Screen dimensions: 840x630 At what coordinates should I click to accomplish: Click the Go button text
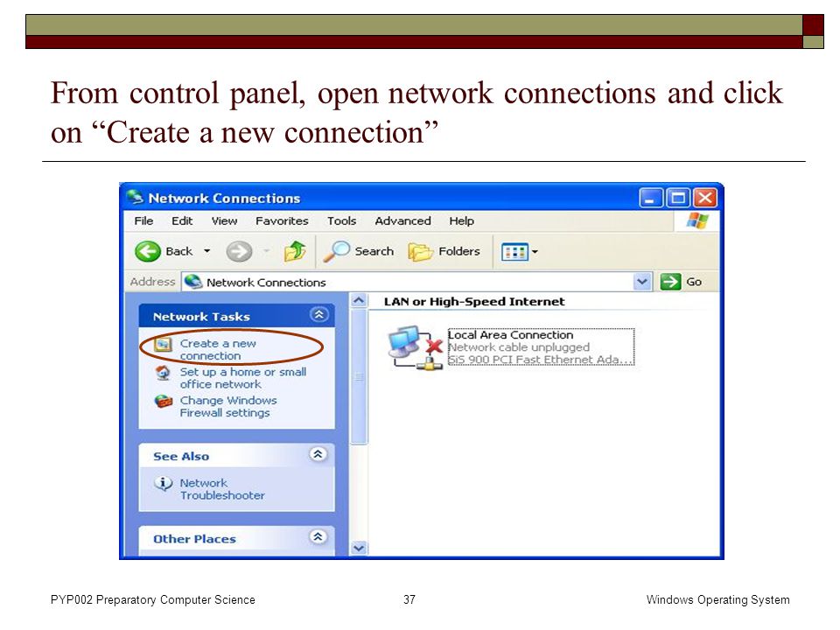tap(694, 282)
